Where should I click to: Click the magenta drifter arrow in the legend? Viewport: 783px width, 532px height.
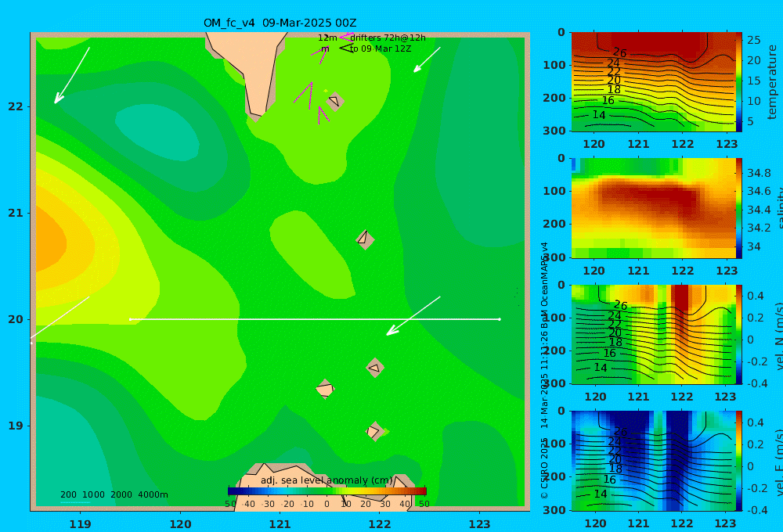coord(346,37)
